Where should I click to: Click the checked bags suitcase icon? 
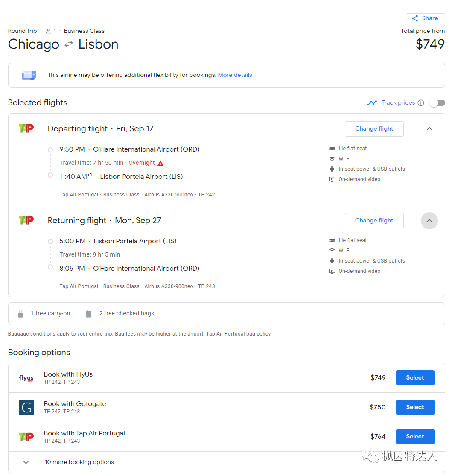point(89,314)
